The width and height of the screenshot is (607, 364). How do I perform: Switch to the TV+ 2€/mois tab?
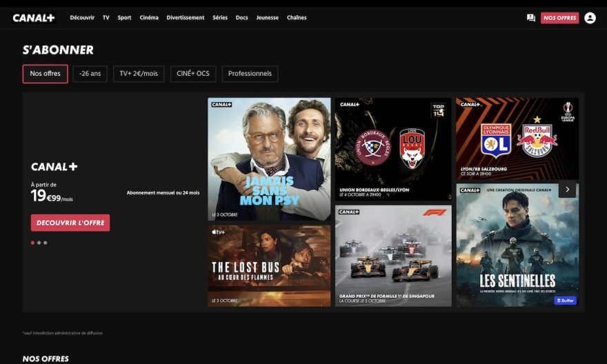point(139,74)
